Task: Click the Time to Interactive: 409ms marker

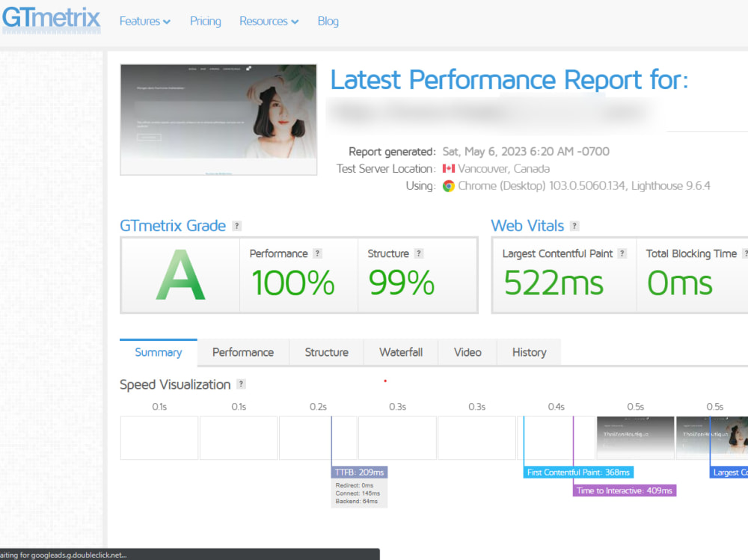Action: click(x=625, y=490)
